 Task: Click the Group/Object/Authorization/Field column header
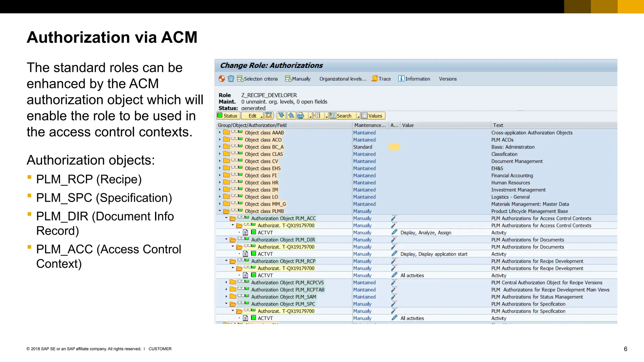point(284,125)
